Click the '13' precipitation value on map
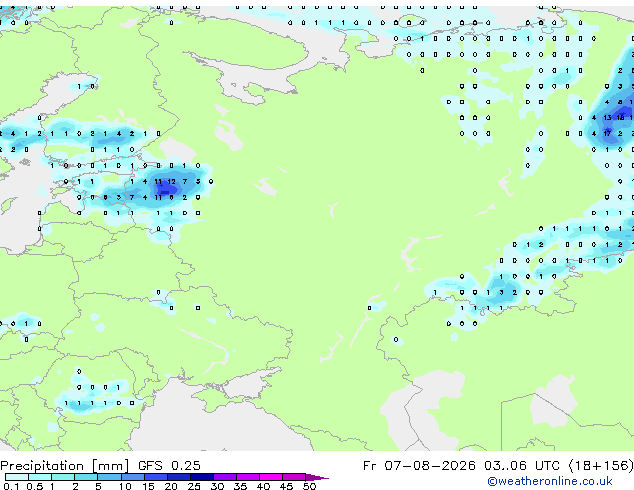This screenshot has height=490, width=634. click(607, 118)
